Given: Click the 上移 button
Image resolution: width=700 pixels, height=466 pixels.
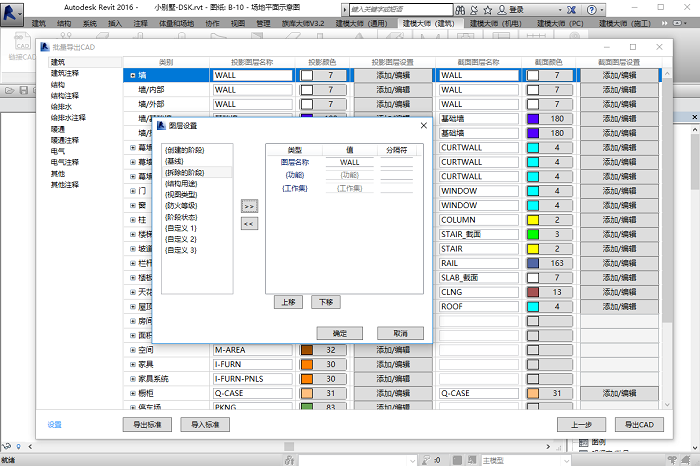Looking at the screenshot, I should click(x=288, y=302).
